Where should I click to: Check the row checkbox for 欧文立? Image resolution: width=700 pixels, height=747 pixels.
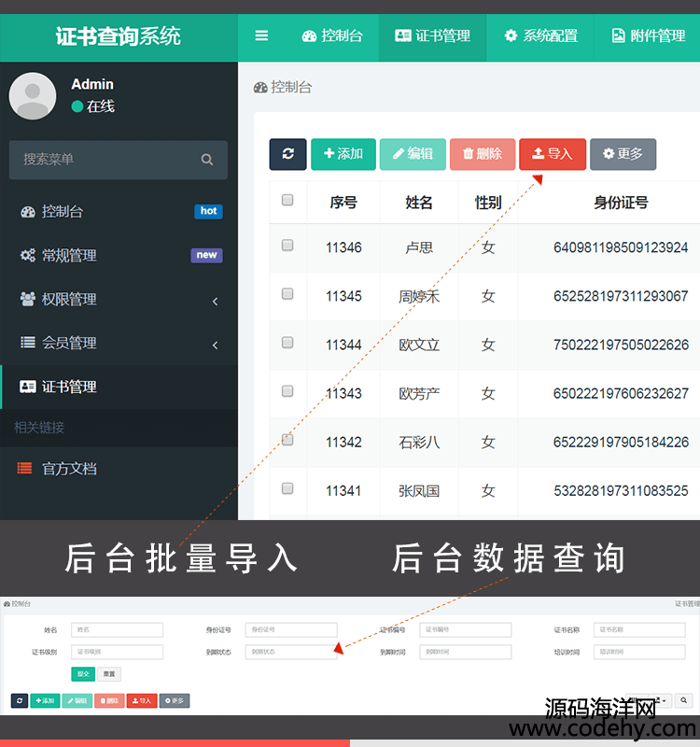[x=287, y=343]
